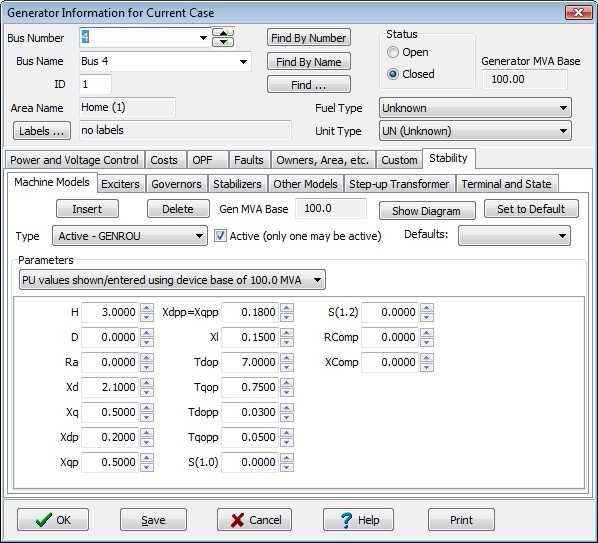
Task: Increase the Tdopp value using up arrow
Action: pyautogui.click(x=287, y=408)
